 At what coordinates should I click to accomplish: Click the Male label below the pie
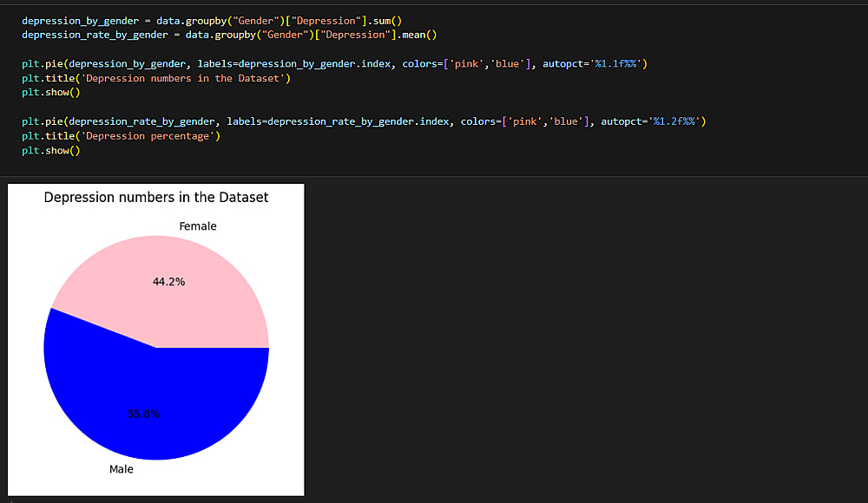pos(122,469)
